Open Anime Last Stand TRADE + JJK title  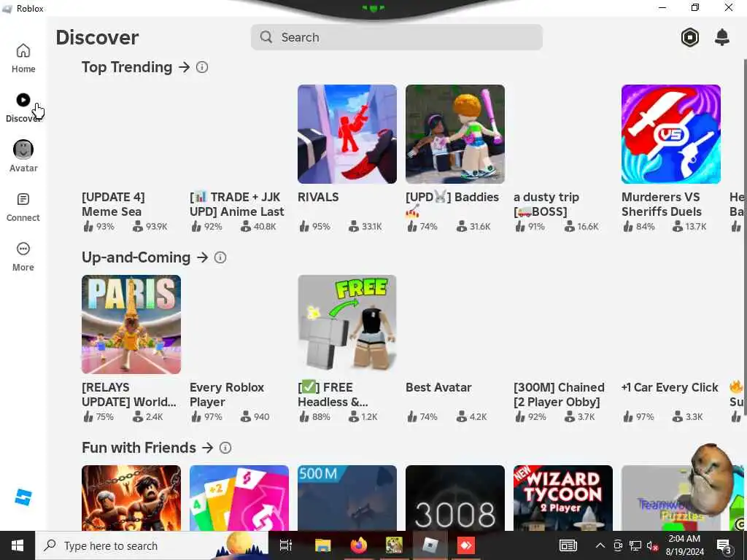click(237, 204)
